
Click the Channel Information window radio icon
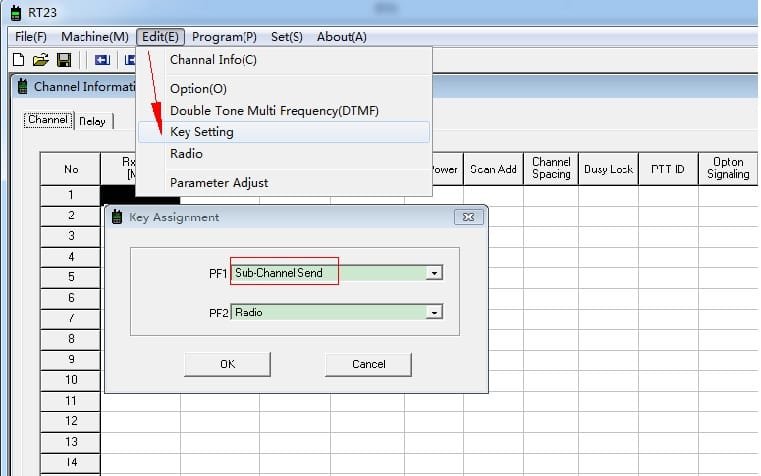click(22, 87)
